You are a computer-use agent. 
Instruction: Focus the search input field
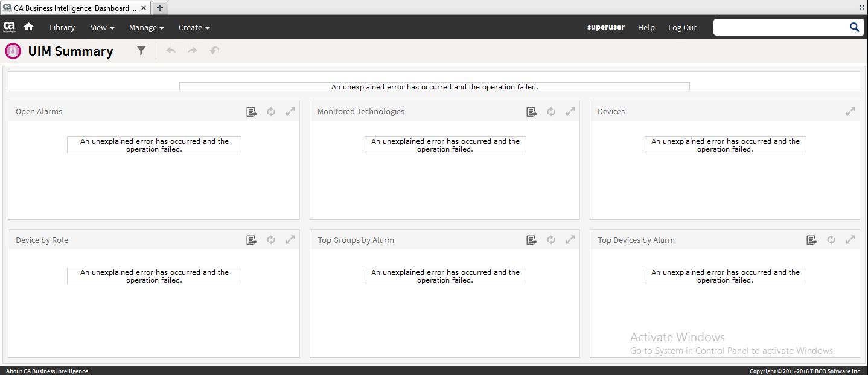coord(780,27)
